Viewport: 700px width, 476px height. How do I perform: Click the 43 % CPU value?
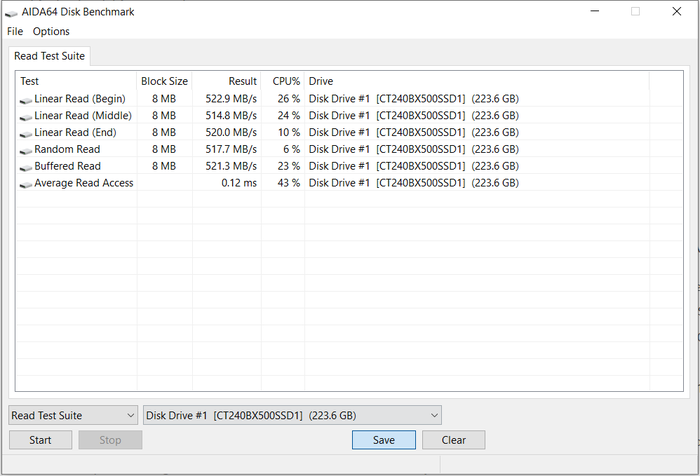(x=288, y=183)
